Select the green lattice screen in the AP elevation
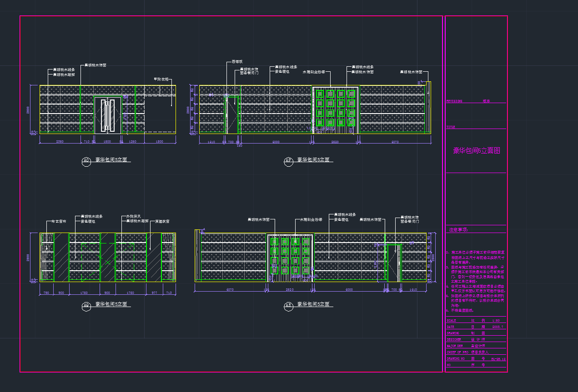 334,109
